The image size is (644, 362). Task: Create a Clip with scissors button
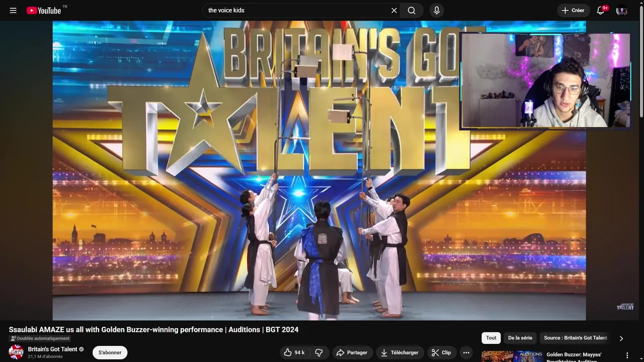coord(441,352)
